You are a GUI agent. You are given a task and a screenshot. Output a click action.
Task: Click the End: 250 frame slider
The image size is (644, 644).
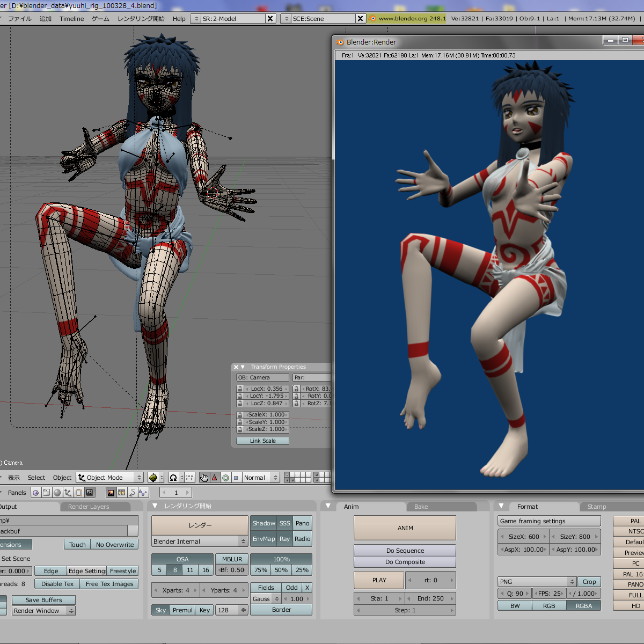coord(430,598)
